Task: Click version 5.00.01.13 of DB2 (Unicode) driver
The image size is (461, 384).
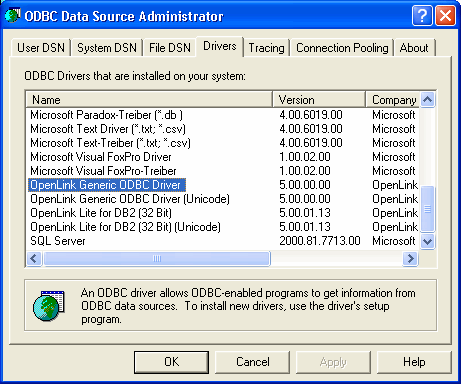Action: (x=305, y=227)
